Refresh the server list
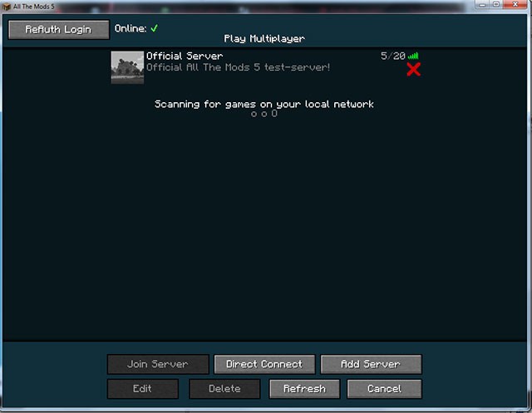This screenshot has height=413, width=532. tap(304, 389)
